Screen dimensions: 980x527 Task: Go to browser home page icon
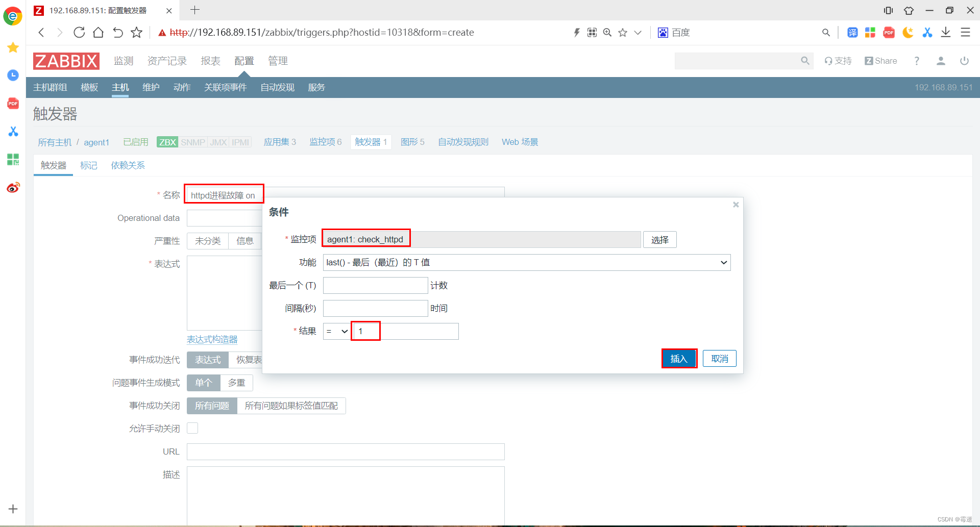click(98, 33)
